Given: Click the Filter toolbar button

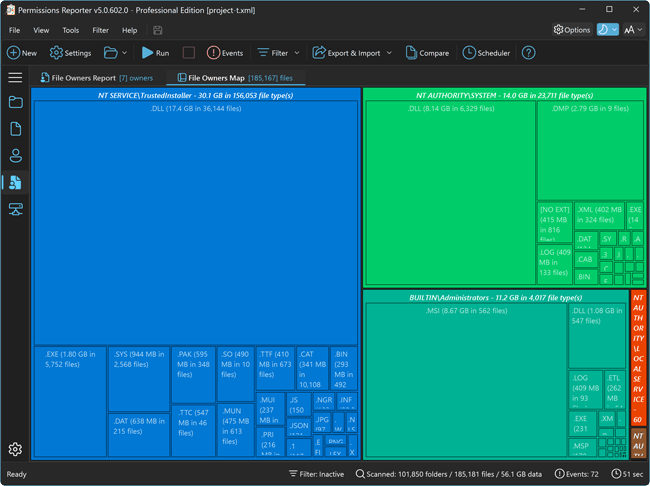Looking at the screenshot, I should pyautogui.click(x=272, y=53).
